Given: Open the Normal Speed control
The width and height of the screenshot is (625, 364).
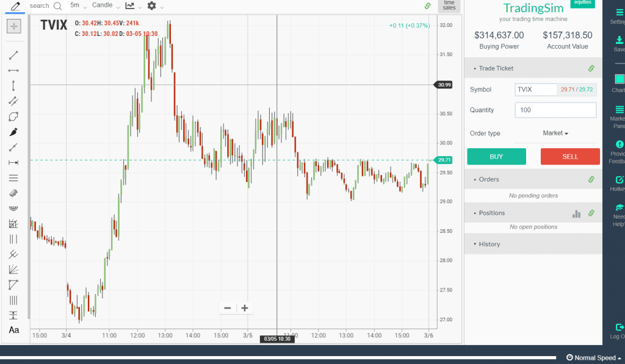Looking at the screenshot, I should pyautogui.click(x=593, y=357).
